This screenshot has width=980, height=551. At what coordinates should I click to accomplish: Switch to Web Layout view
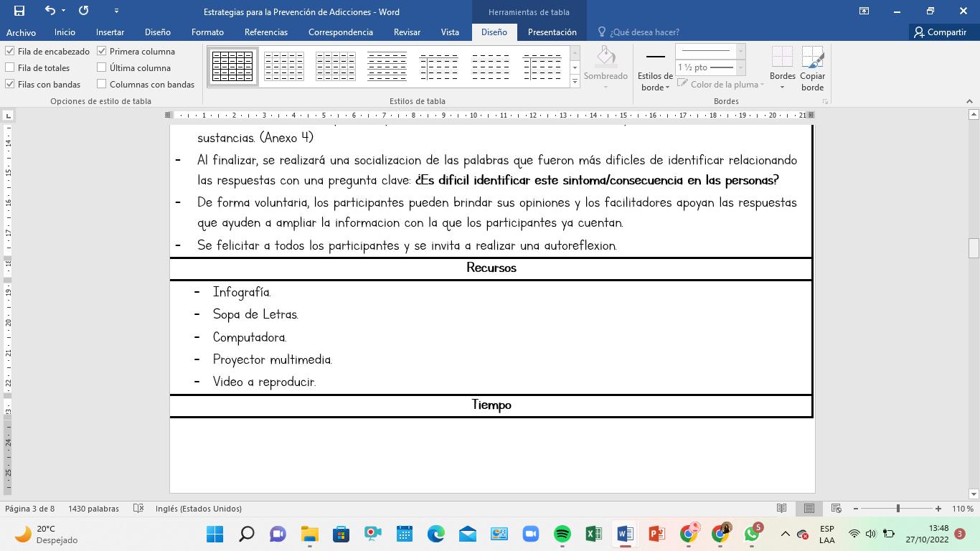(x=836, y=509)
